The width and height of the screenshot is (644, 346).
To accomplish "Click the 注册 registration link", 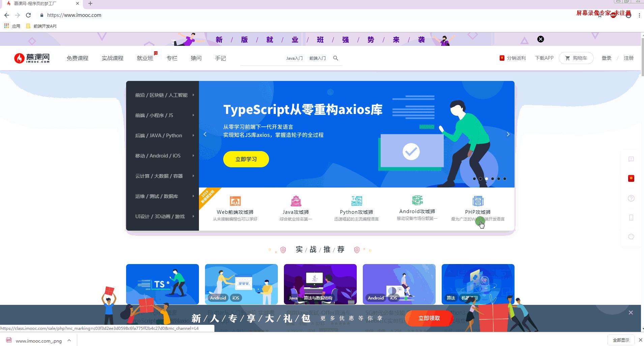I will (x=628, y=58).
